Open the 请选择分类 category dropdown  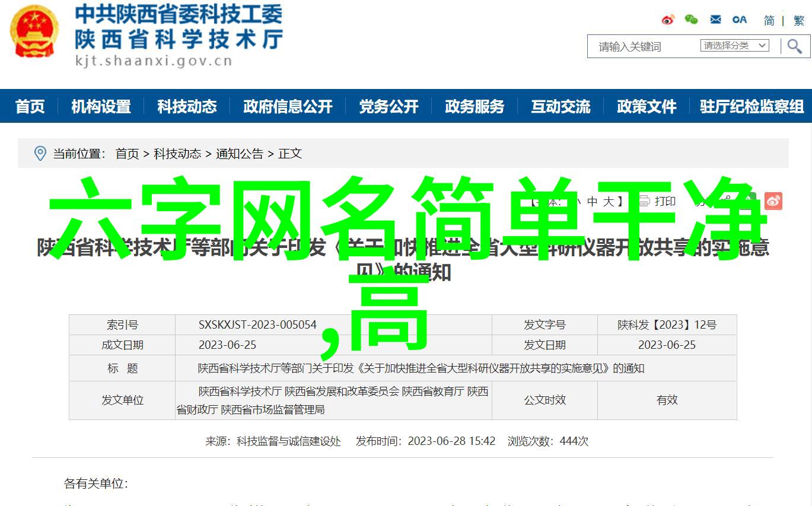pos(735,46)
